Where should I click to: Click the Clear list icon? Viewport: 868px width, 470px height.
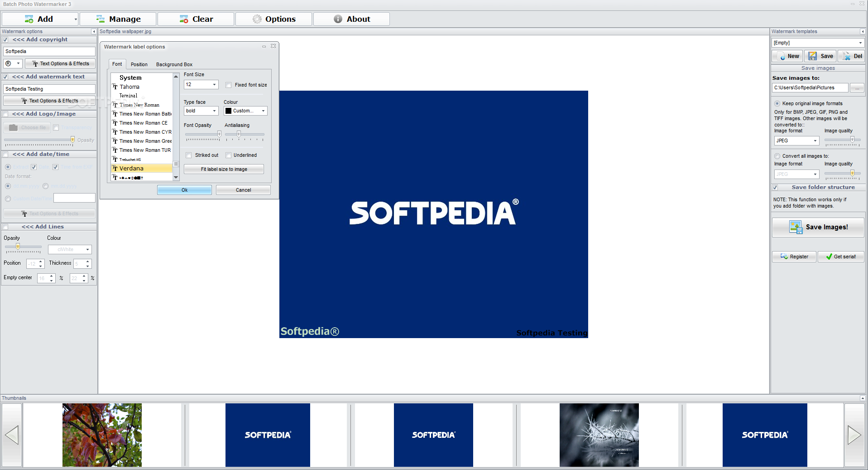(184, 19)
